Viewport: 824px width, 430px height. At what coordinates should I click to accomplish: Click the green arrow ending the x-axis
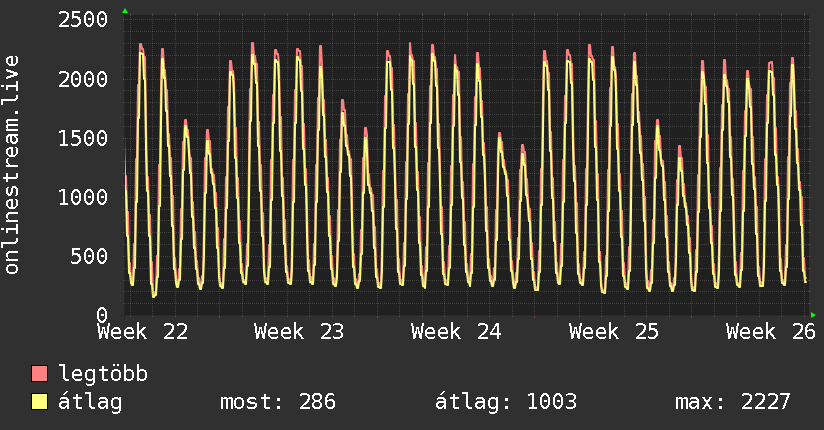coord(813,315)
